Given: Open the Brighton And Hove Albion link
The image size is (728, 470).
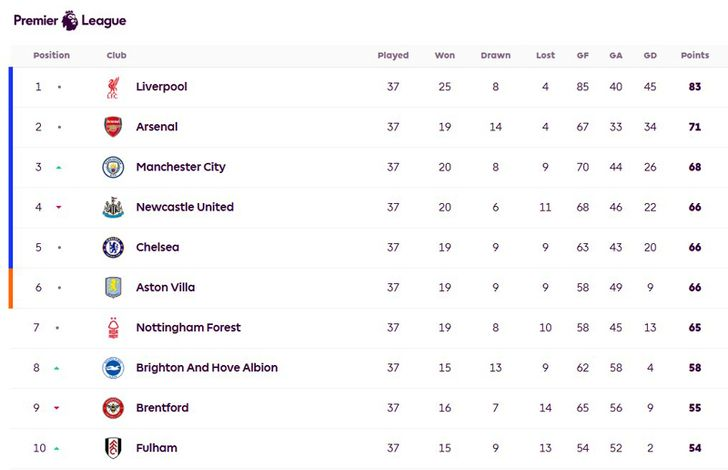Looking at the screenshot, I should click(207, 368).
